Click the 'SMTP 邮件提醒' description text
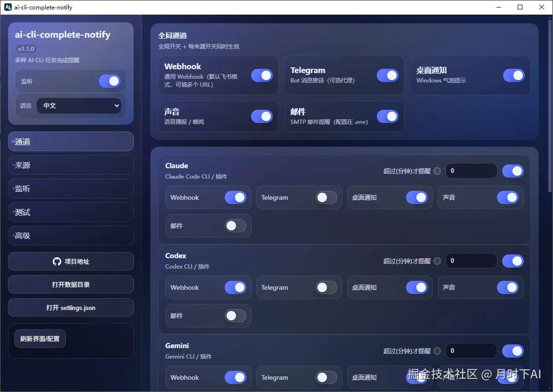The height and width of the screenshot is (392, 553). [329, 122]
